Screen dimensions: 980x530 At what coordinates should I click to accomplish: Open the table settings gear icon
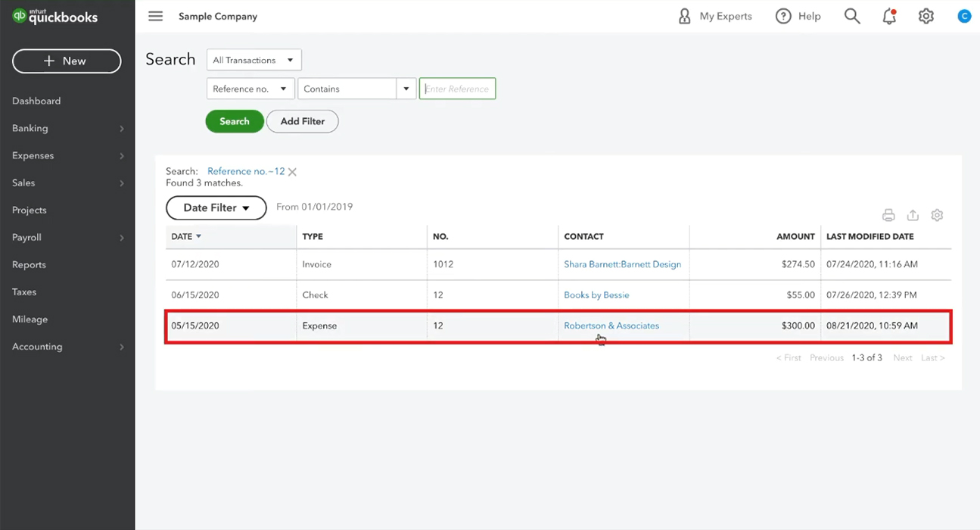click(937, 215)
